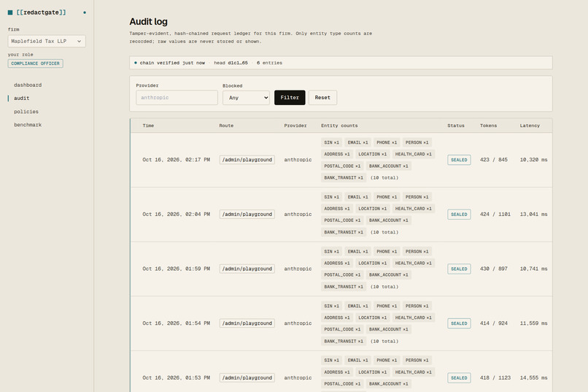
Task: Click the ADDRESS ×1 tag in 01:53 PM row
Action: point(337,372)
